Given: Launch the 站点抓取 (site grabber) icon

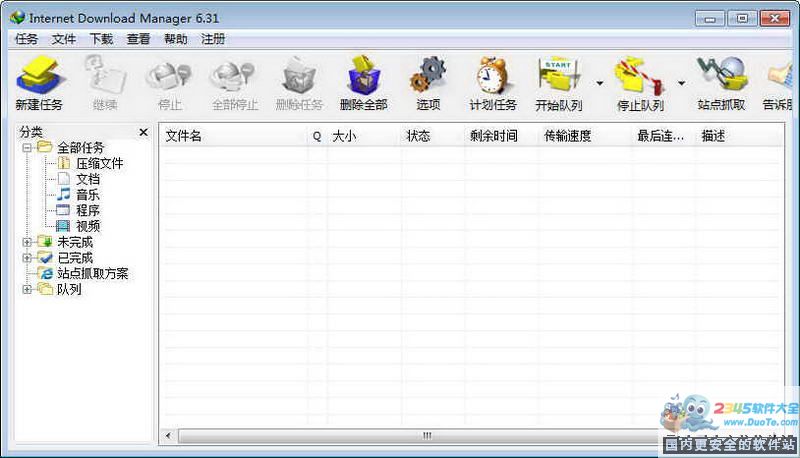Looking at the screenshot, I should coord(721,76).
